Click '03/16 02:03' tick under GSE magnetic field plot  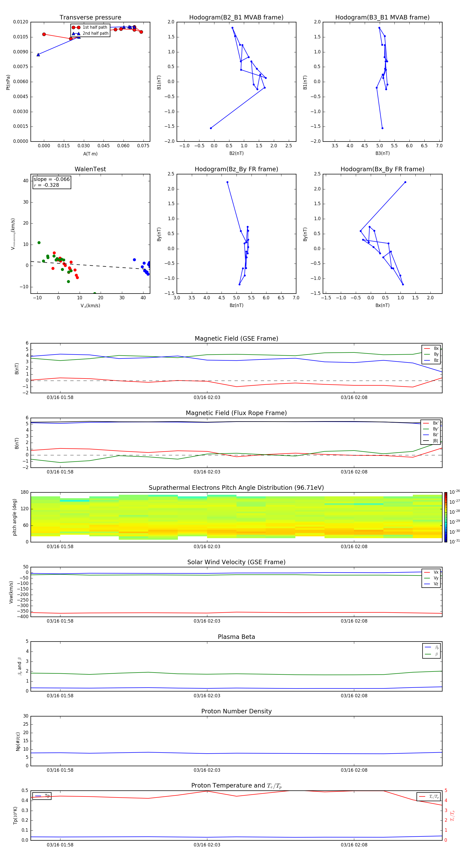(x=207, y=398)
